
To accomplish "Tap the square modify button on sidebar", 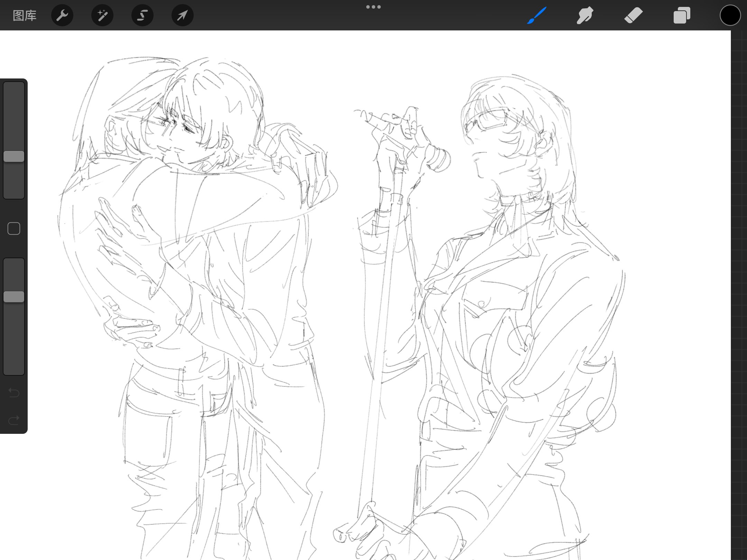I will [14, 228].
